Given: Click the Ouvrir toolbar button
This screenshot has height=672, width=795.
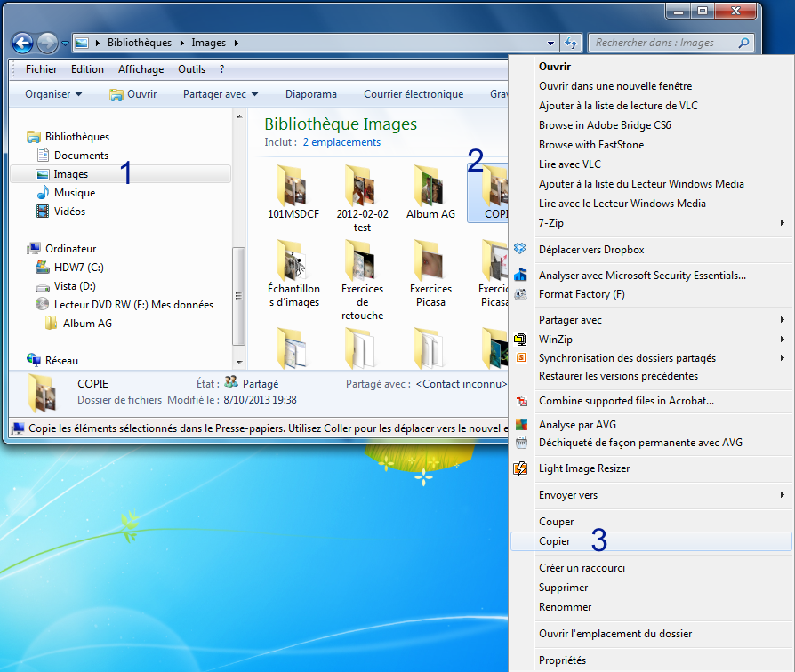Looking at the screenshot, I should tap(133, 94).
